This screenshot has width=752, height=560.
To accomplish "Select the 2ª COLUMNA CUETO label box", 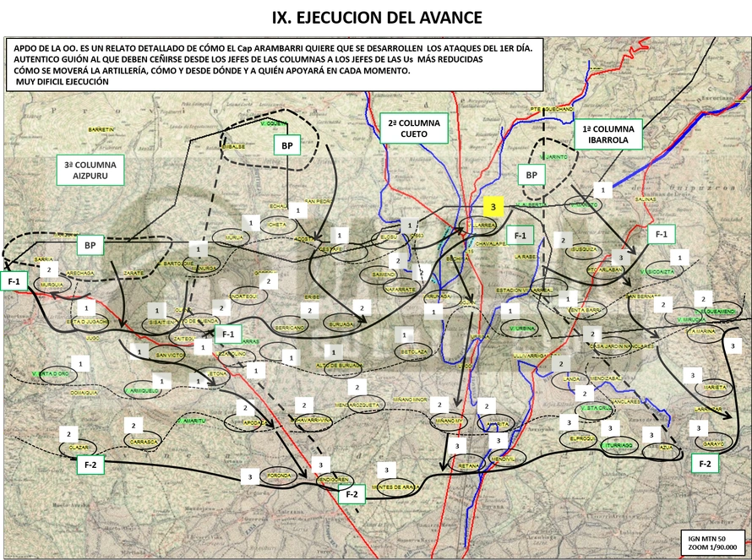I will 414,128.
